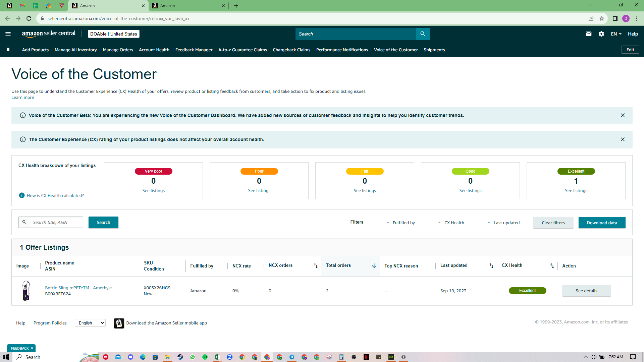Open Manage All Inventory

click(76, 50)
